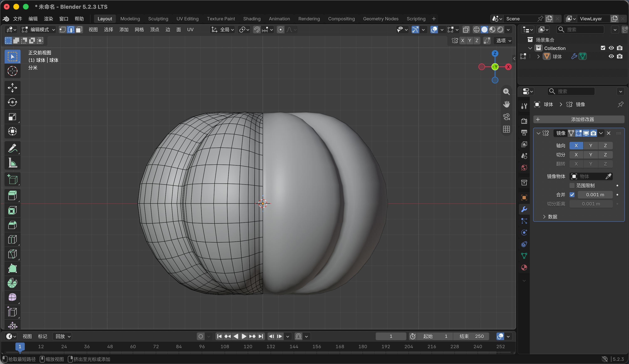Toggle camera view icon in viewport
This screenshot has height=364, width=629.
[506, 117]
